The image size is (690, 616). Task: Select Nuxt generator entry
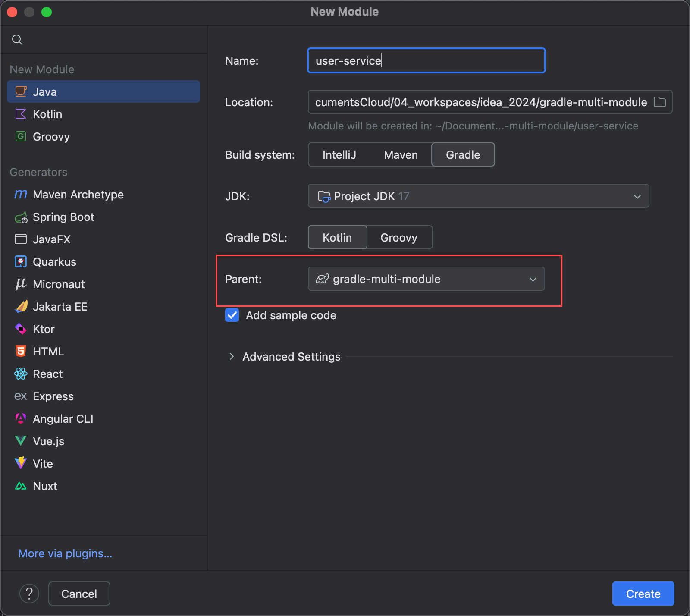click(x=103, y=486)
